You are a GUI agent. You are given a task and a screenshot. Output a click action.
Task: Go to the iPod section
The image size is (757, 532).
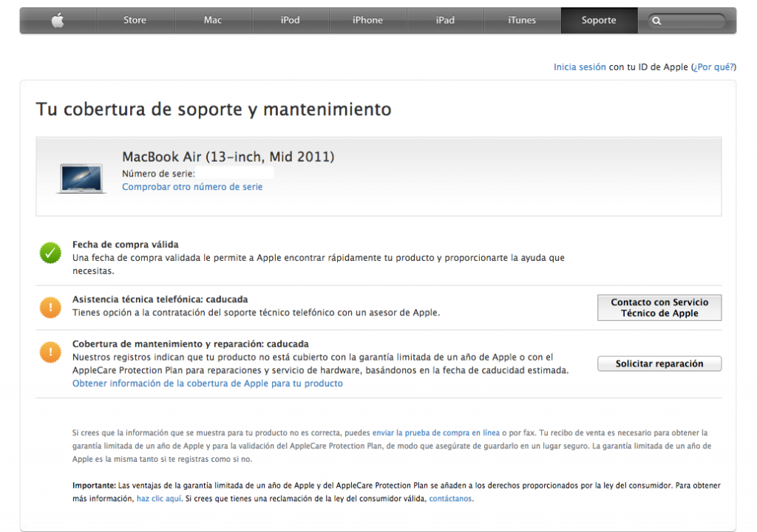tap(290, 20)
